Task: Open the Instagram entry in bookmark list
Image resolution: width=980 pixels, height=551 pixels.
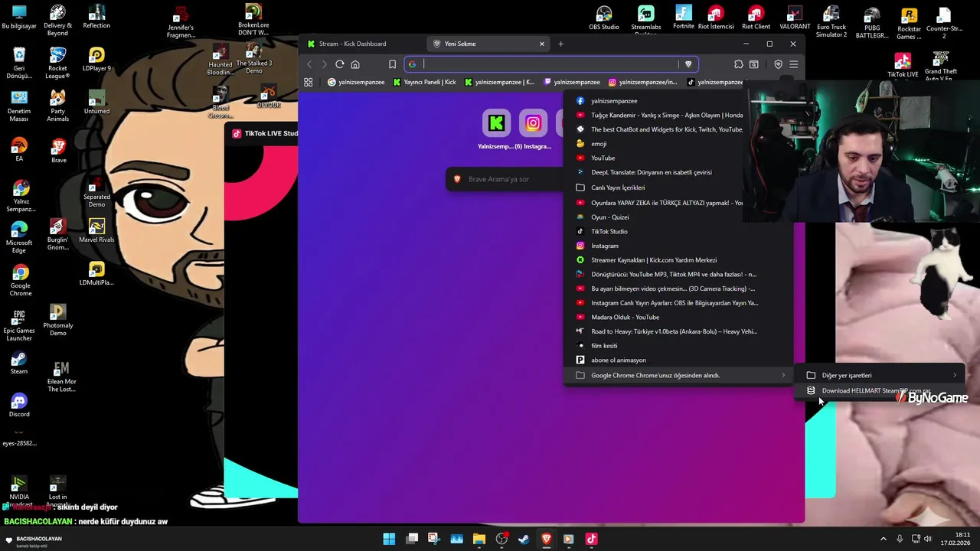Action: tap(678, 246)
